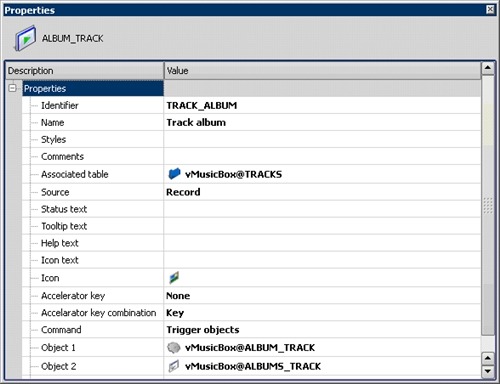
Task: Edit the TRACK_ALBUM identifier value
Action: (x=202, y=106)
